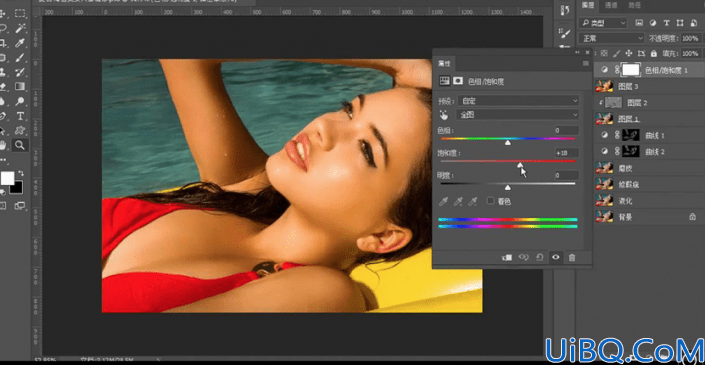The width and height of the screenshot is (705, 365).
Task: Toggle adjustment layer visibility eye in Properties
Action: pos(556,257)
